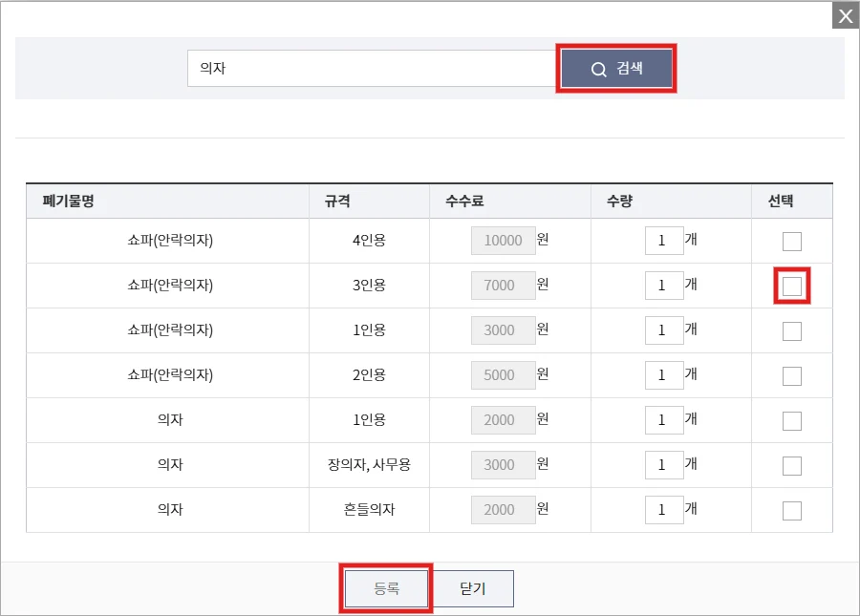
Task: Click quantity field for 장의자, 사무용
Action: (664, 465)
